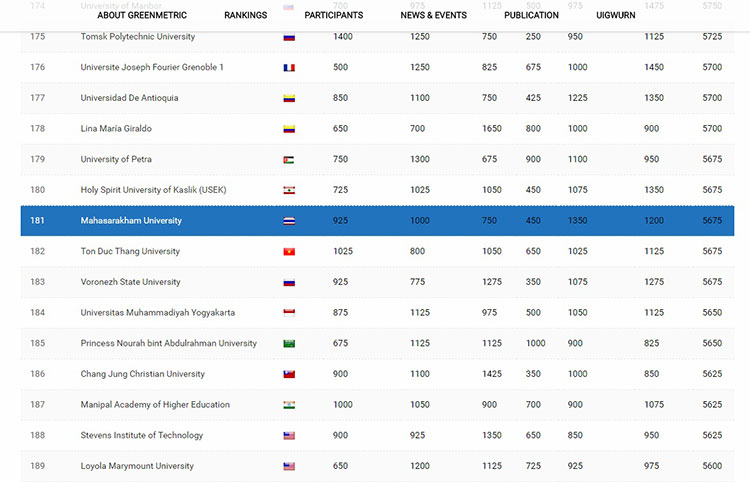Viewport: 750px width, 482px height.
Task: Open the UIGWURN navigation item
Action: 615,15
